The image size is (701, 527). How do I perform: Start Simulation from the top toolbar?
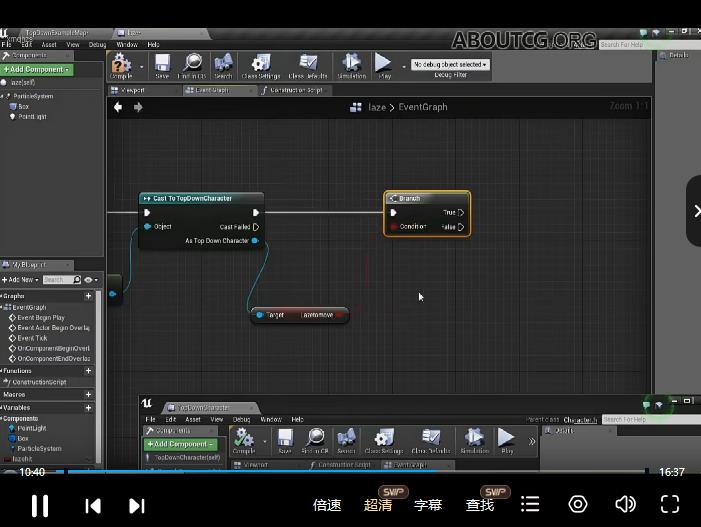tap(351, 65)
